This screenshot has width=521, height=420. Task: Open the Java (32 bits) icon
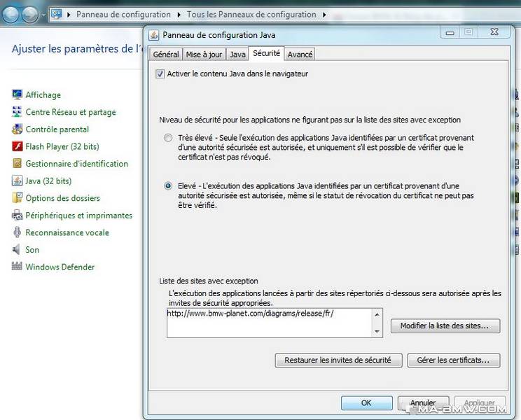(17, 181)
